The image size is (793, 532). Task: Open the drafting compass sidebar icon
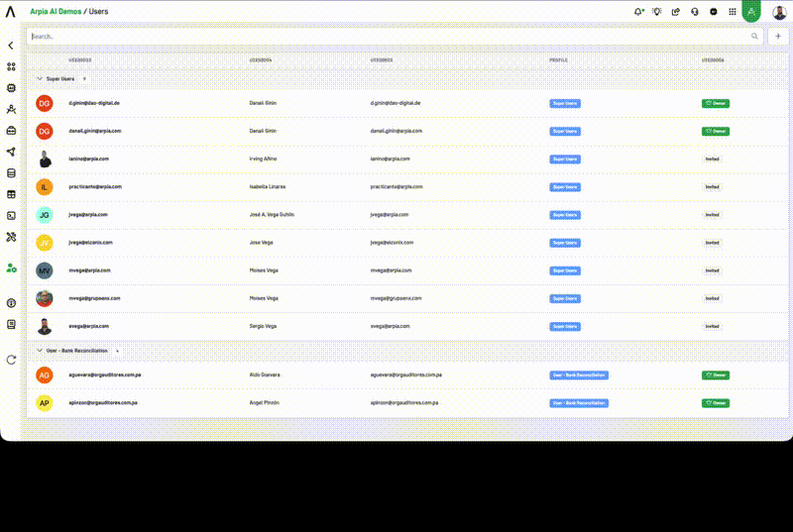(x=11, y=109)
